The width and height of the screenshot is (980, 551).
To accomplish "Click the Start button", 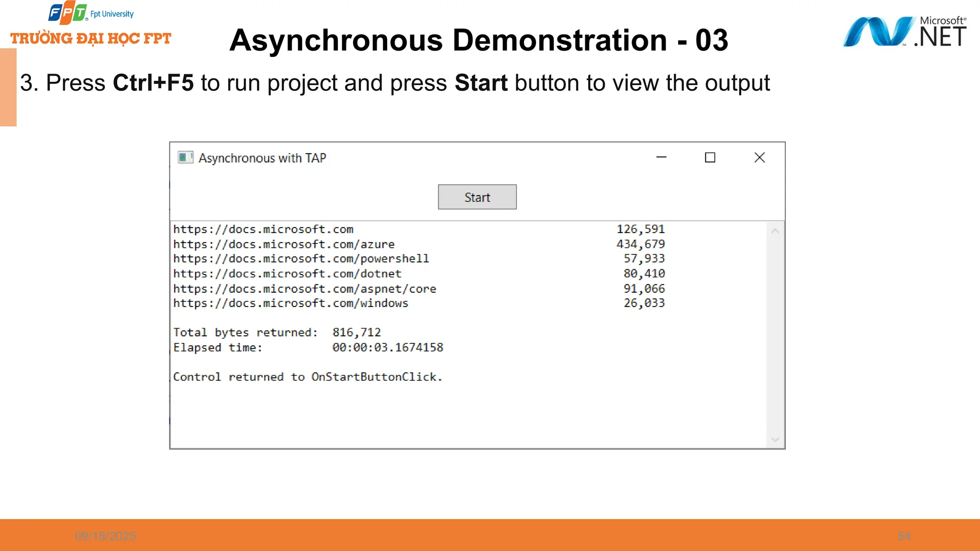I will (477, 197).
